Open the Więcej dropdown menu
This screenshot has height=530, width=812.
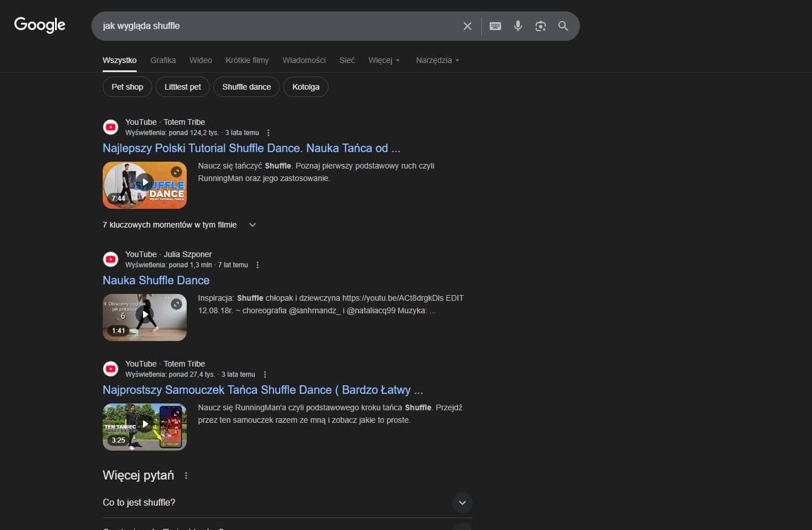tap(384, 60)
